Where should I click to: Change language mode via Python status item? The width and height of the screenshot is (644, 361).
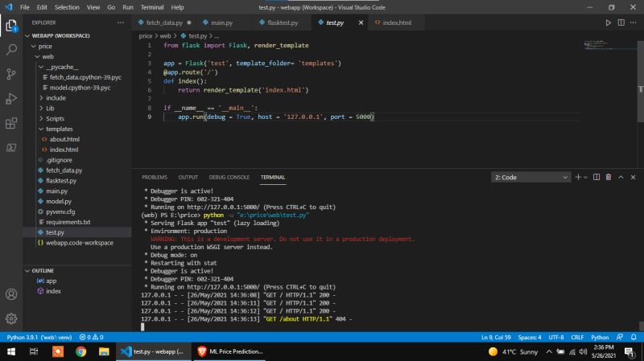coord(600,337)
